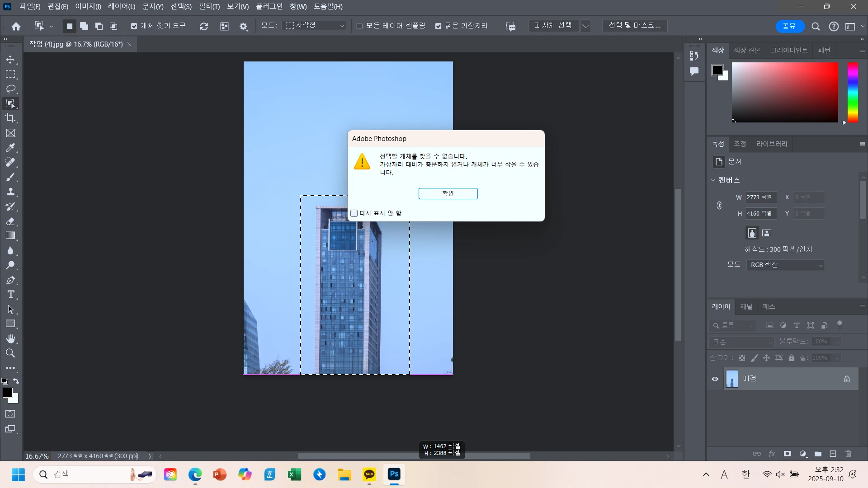Select the Eyedropper tool
The width and height of the screenshot is (868, 488).
tap(10, 148)
